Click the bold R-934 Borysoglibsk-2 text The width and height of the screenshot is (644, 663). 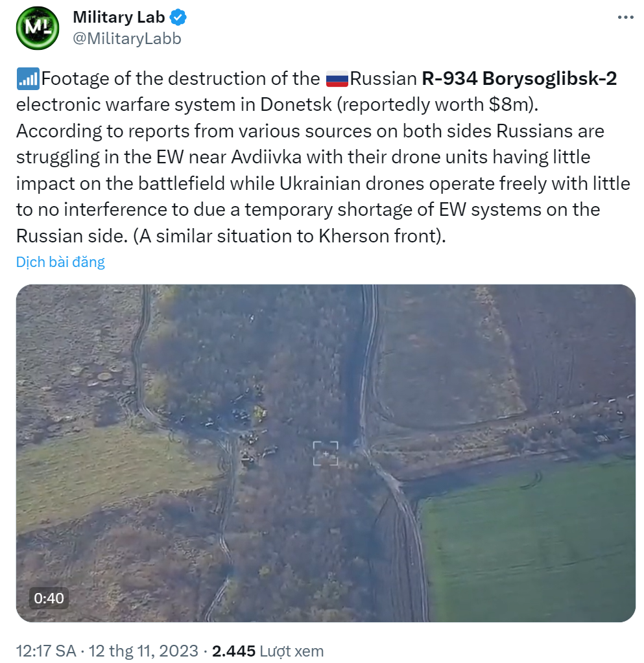(519, 78)
